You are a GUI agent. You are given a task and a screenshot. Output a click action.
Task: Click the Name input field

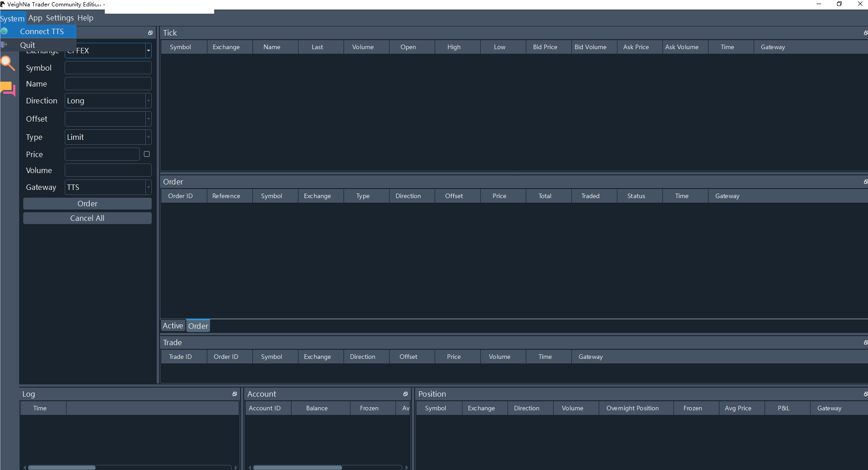(x=108, y=84)
